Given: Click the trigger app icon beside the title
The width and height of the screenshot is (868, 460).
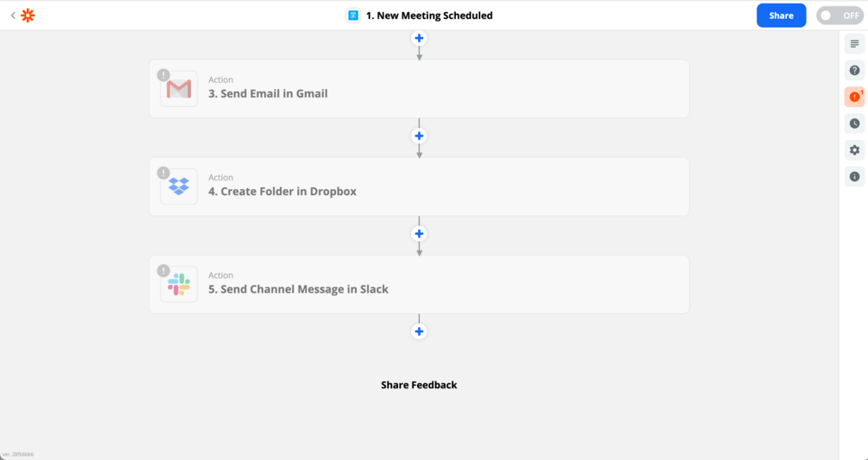Looking at the screenshot, I should (353, 16).
